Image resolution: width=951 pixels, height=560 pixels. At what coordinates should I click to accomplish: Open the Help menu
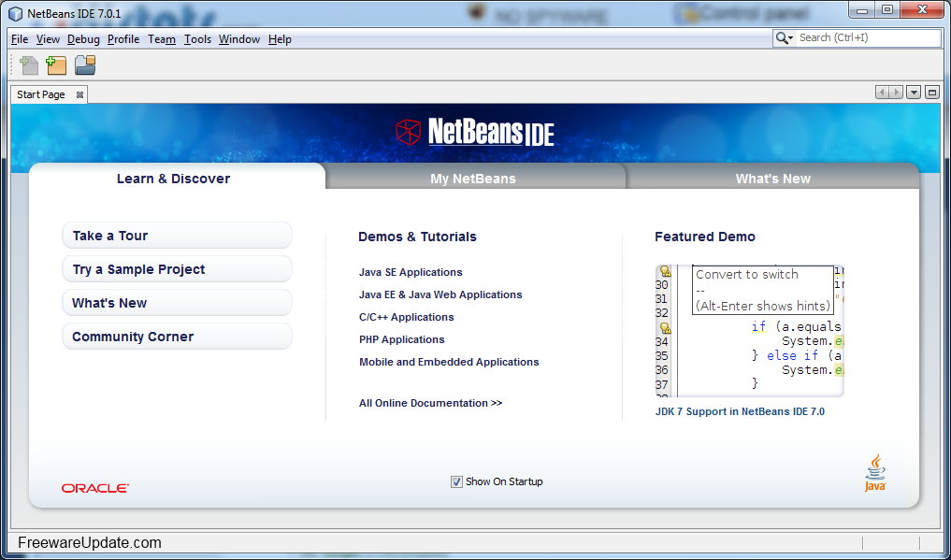click(281, 39)
